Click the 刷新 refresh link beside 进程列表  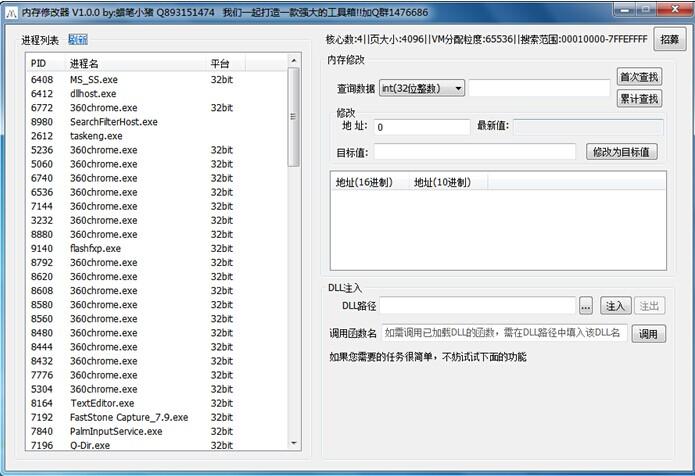pos(77,40)
